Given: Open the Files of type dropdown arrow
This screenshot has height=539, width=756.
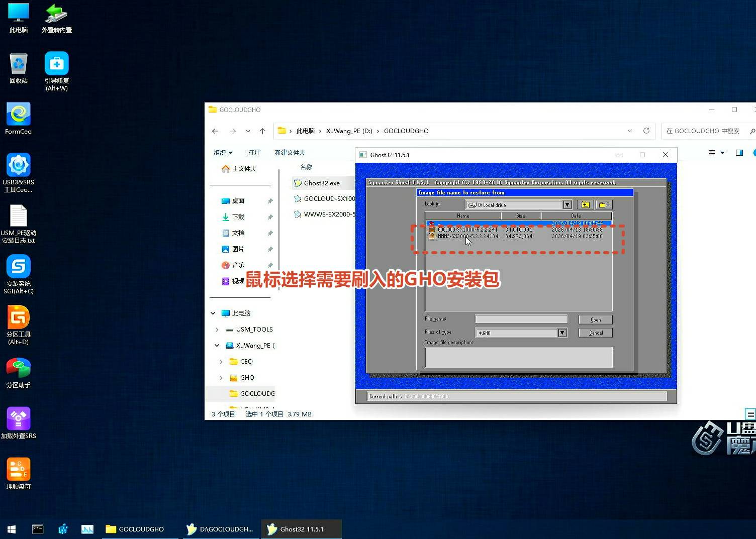Looking at the screenshot, I should coord(562,333).
